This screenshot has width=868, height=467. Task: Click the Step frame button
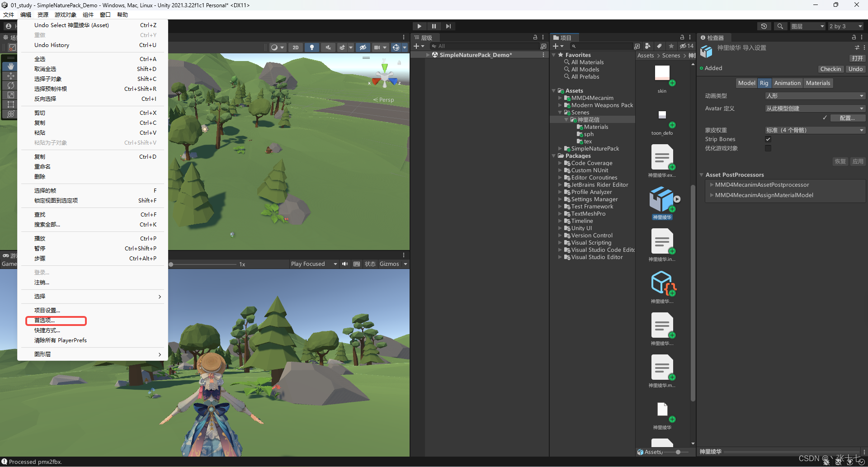point(448,26)
